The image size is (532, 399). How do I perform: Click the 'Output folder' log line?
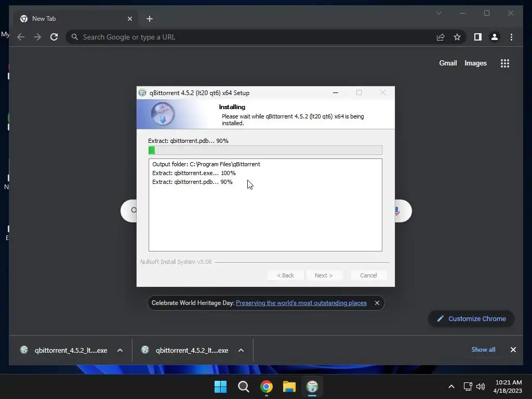click(x=206, y=164)
